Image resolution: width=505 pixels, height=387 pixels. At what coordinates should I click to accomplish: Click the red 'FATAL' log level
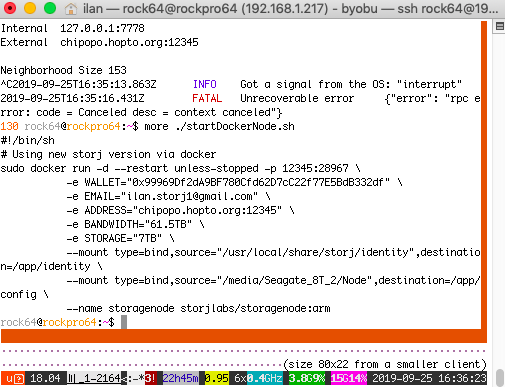pos(207,98)
